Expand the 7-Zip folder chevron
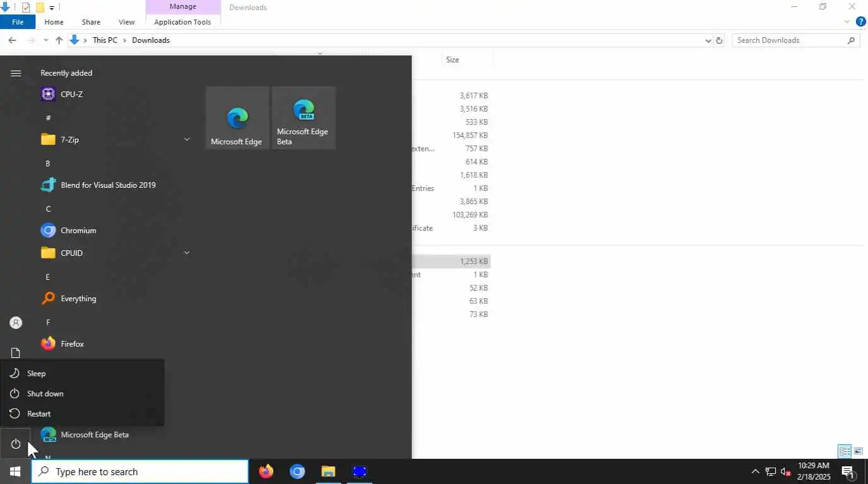 point(187,139)
